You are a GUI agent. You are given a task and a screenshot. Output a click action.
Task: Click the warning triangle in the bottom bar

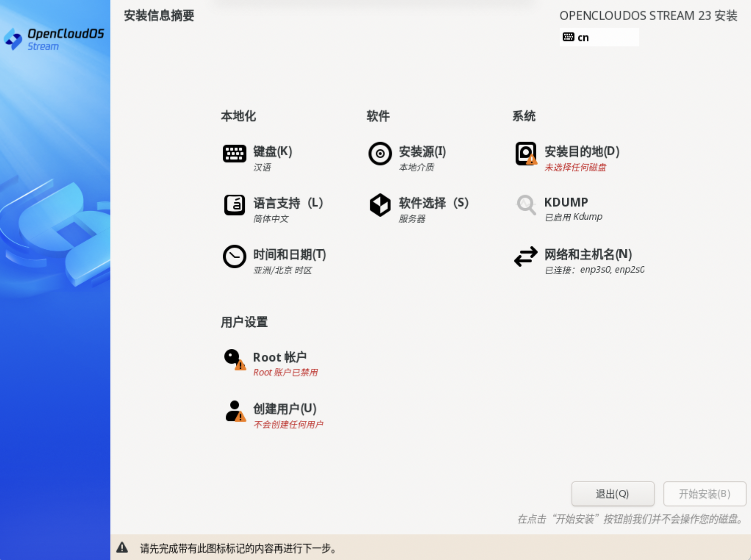tap(122, 547)
